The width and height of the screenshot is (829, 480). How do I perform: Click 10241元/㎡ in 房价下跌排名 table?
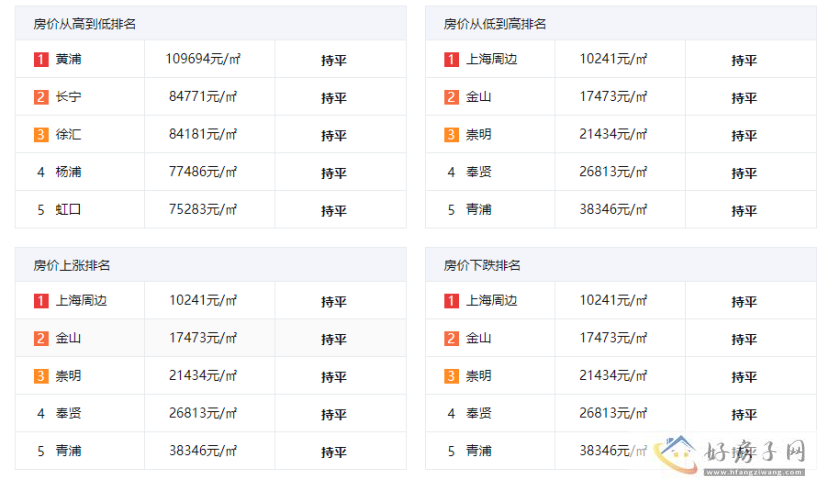click(x=613, y=300)
